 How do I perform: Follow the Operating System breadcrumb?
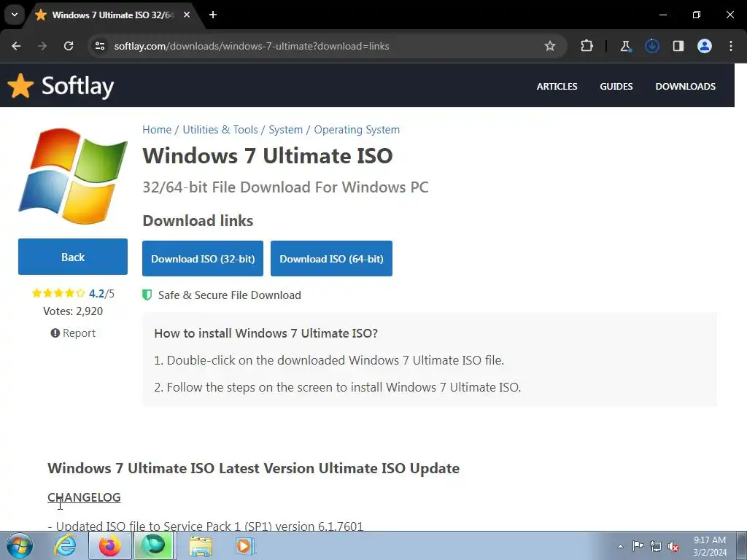357,130
